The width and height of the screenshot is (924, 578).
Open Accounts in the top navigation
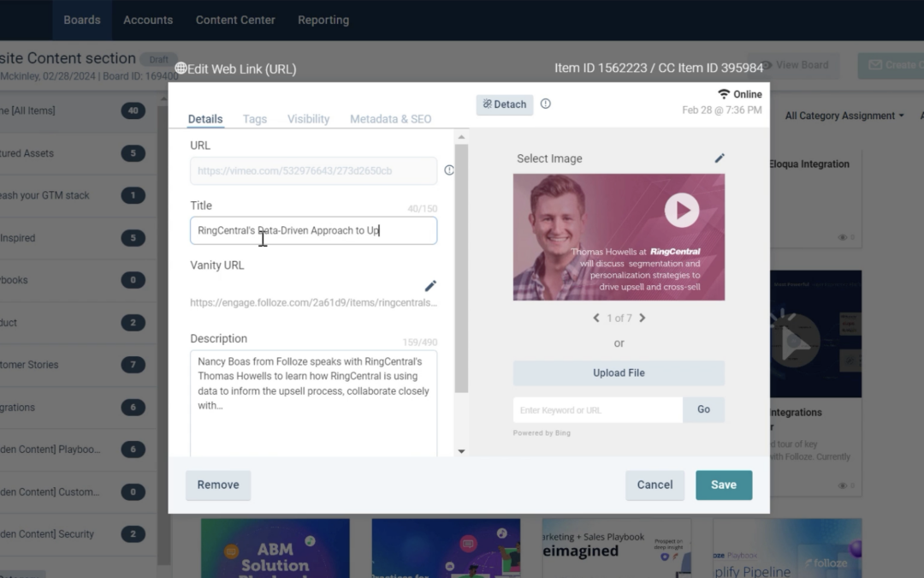pyautogui.click(x=148, y=20)
